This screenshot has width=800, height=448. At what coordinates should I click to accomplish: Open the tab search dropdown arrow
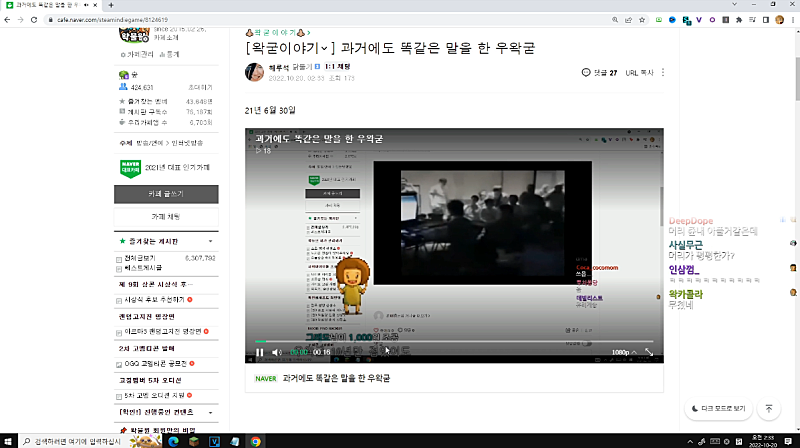click(734, 4)
